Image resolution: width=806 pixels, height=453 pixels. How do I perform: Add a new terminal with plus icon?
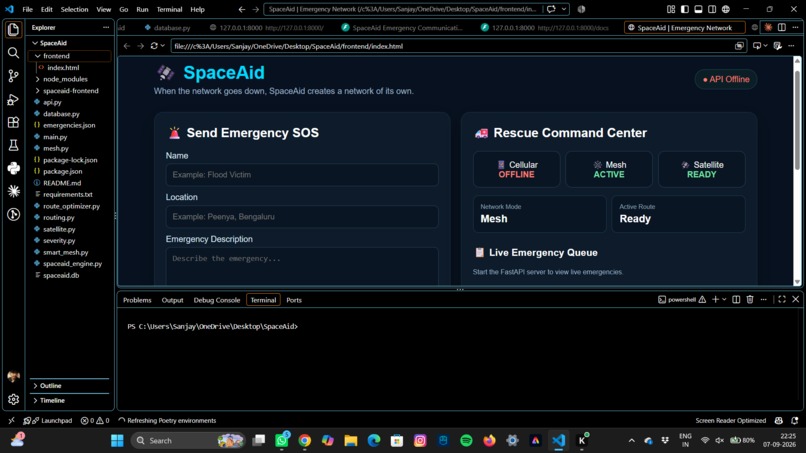click(715, 299)
